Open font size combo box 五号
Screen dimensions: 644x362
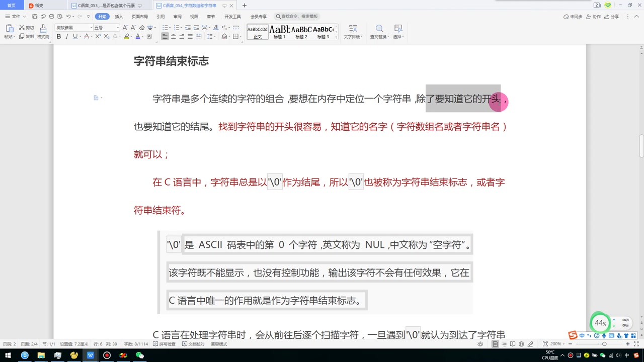click(x=107, y=28)
